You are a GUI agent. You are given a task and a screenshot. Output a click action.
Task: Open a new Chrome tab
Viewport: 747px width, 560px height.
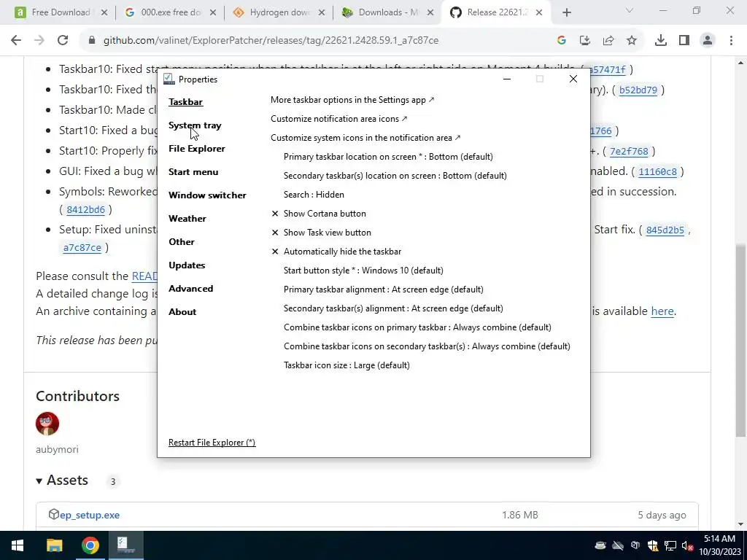pyautogui.click(x=566, y=13)
